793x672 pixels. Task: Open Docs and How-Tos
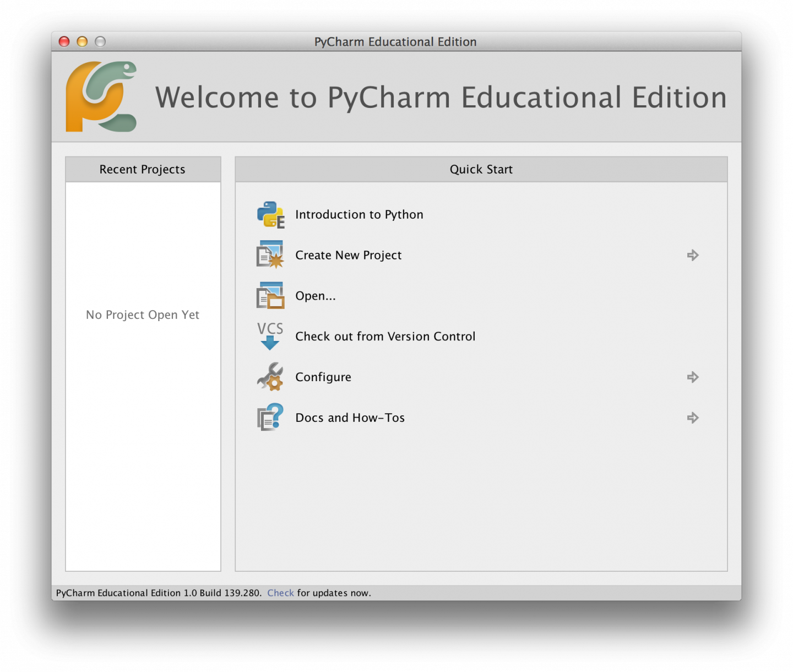350,418
